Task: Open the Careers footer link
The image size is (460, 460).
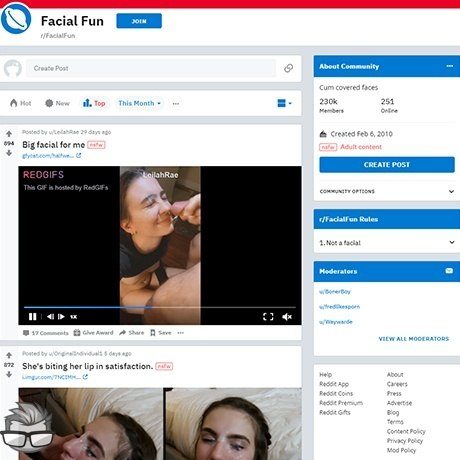Action: (397, 384)
